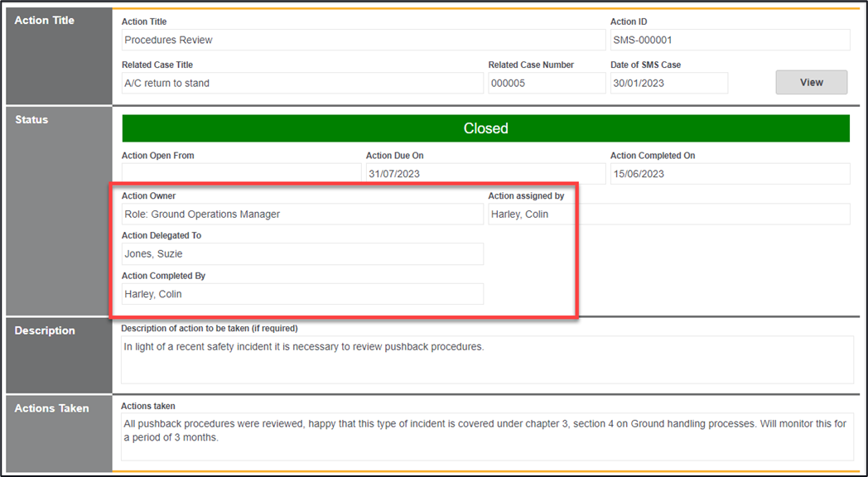Click the empty Action Open From field
The width and height of the screenshot is (868, 477).
[x=240, y=173]
